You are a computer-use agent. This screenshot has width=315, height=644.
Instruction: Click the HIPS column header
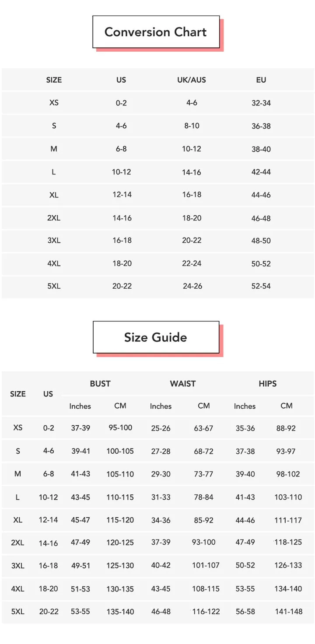pyautogui.click(x=268, y=384)
